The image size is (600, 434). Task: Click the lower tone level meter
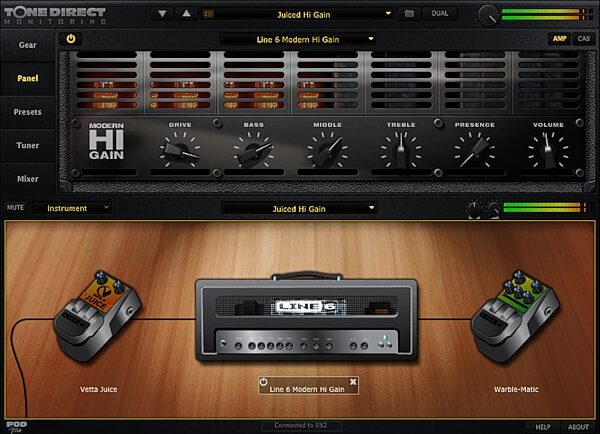point(545,207)
